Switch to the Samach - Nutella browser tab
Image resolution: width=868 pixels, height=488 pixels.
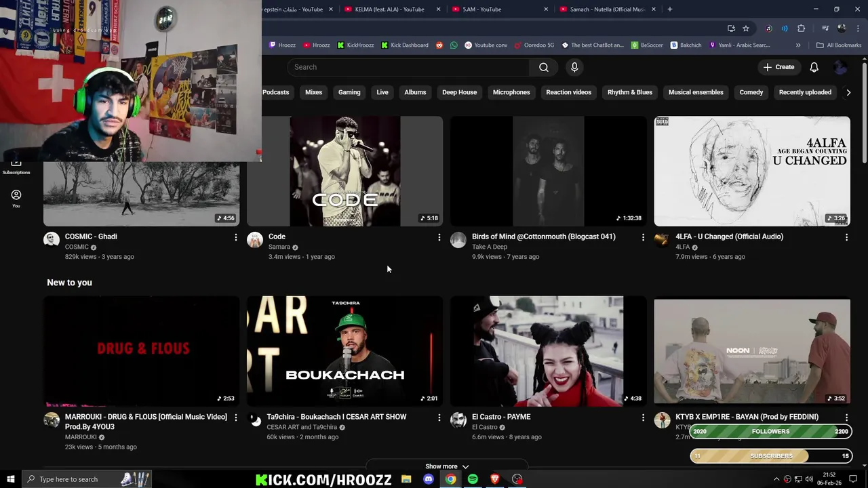point(607,9)
